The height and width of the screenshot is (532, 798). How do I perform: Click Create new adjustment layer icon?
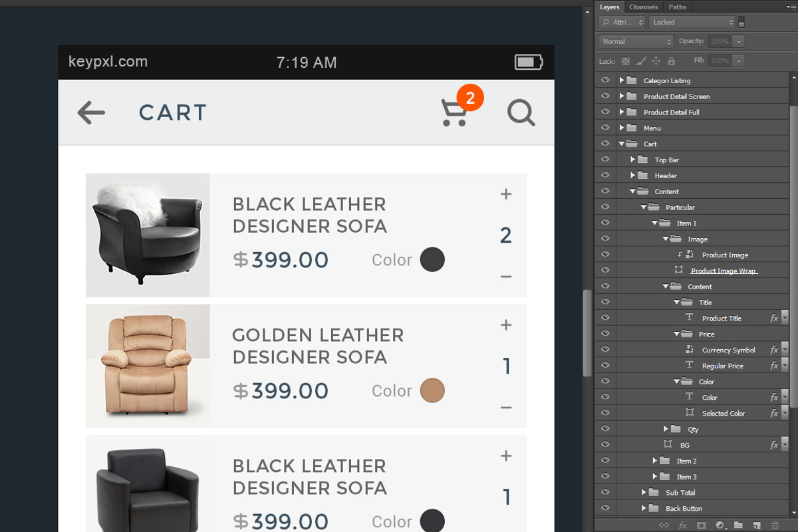pos(720,525)
